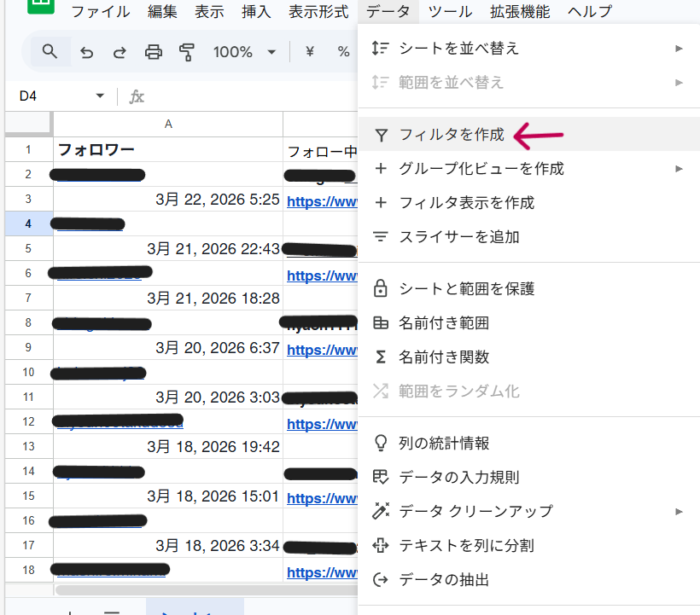The width and height of the screenshot is (700, 615).
Task: Click the undo arrow icon
Action: [86, 52]
